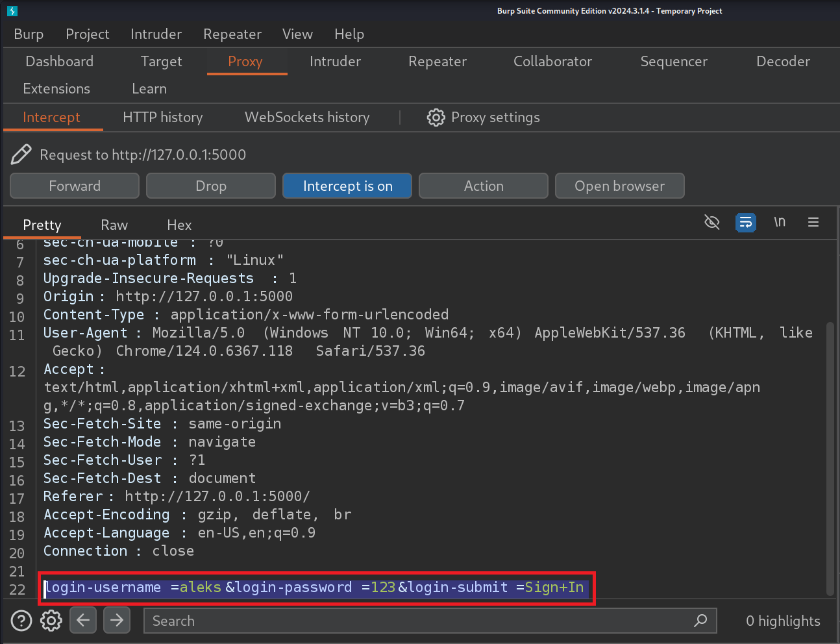The height and width of the screenshot is (644, 840).
Task: Click the Sec-Fetch-Mode header line
Action: (x=150, y=441)
